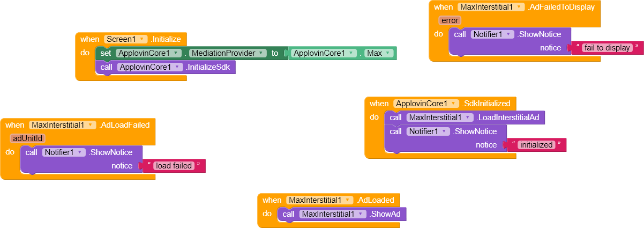644x228 pixels.
Task: Open the ApplovinCore1 dropdown beside the Max property
Action: coord(324,53)
